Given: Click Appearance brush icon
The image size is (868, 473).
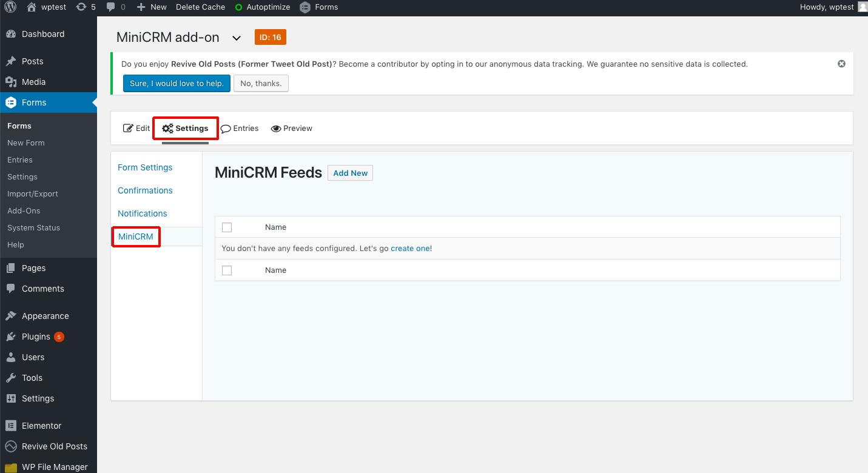Looking at the screenshot, I should 11,316.
